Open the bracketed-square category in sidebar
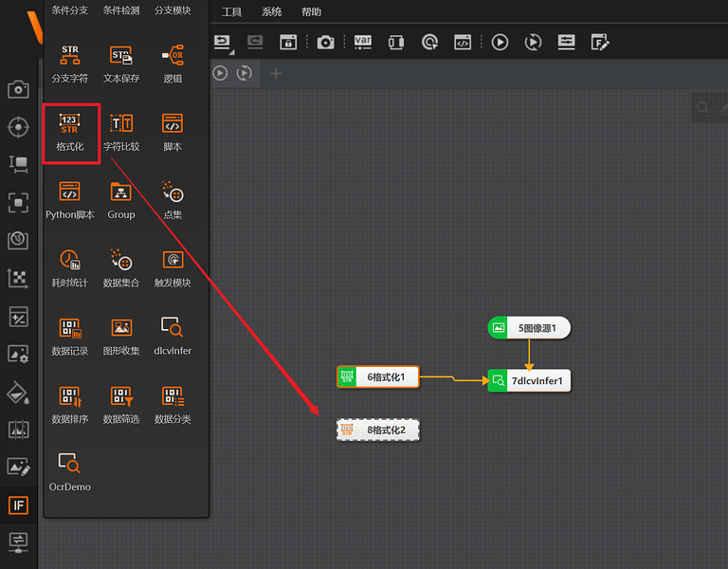Screen dimensions: 728x569 tap(19, 203)
